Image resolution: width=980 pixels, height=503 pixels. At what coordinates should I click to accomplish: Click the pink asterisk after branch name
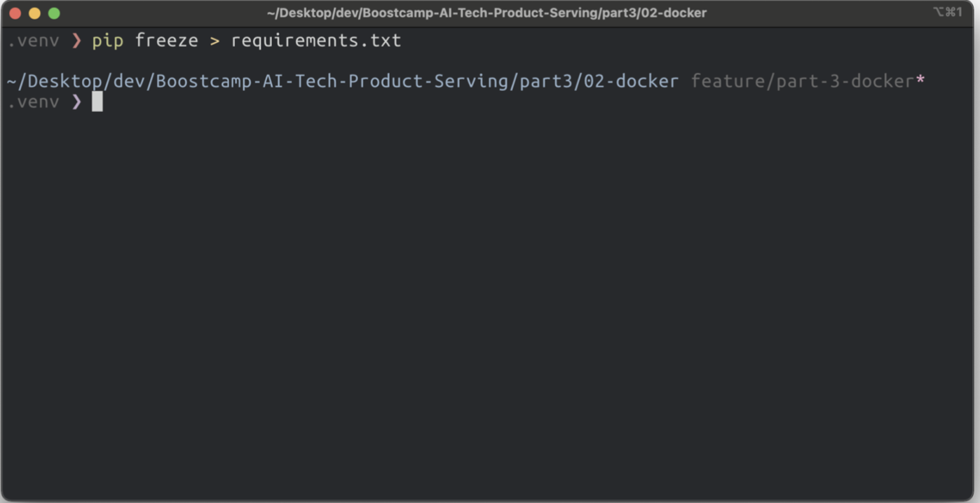pos(920,81)
